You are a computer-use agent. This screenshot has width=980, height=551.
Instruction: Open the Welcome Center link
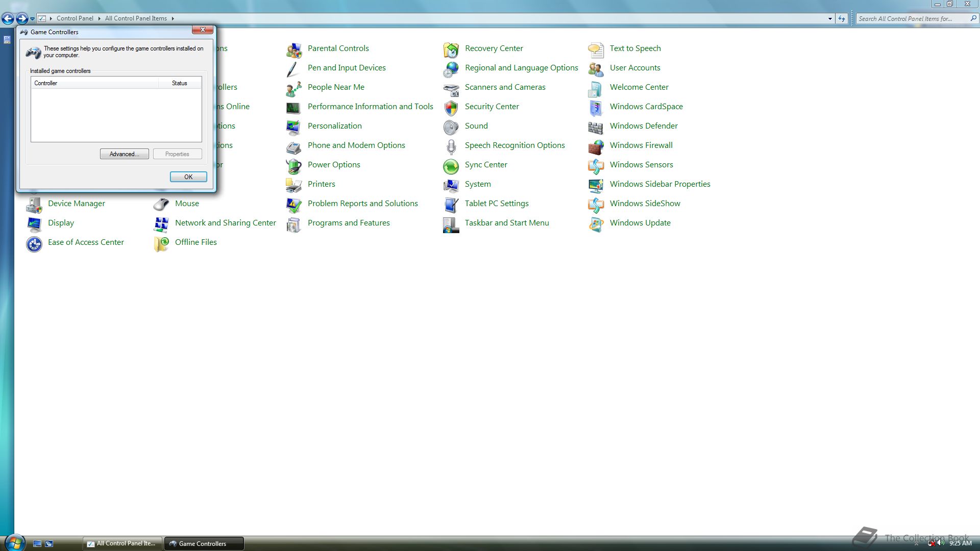click(x=639, y=87)
